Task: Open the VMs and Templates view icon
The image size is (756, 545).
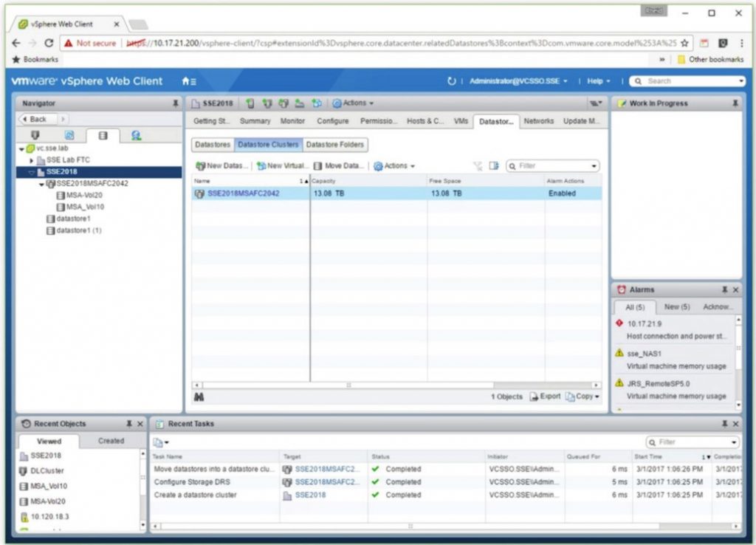Action: pos(70,136)
